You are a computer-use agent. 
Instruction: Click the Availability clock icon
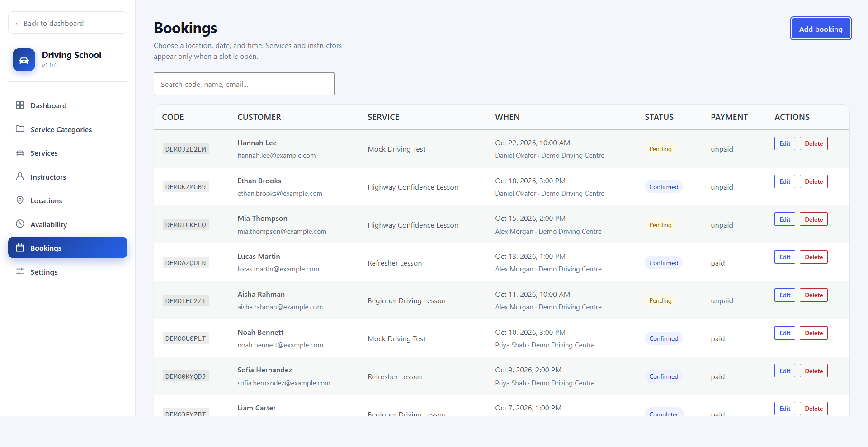click(20, 224)
